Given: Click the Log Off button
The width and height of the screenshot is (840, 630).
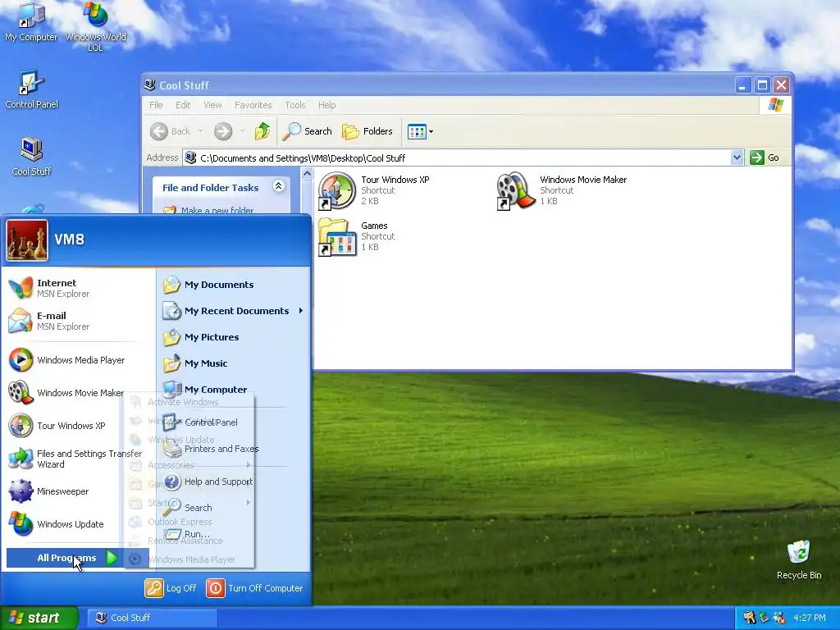Looking at the screenshot, I should pyautogui.click(x=171, y=587).
